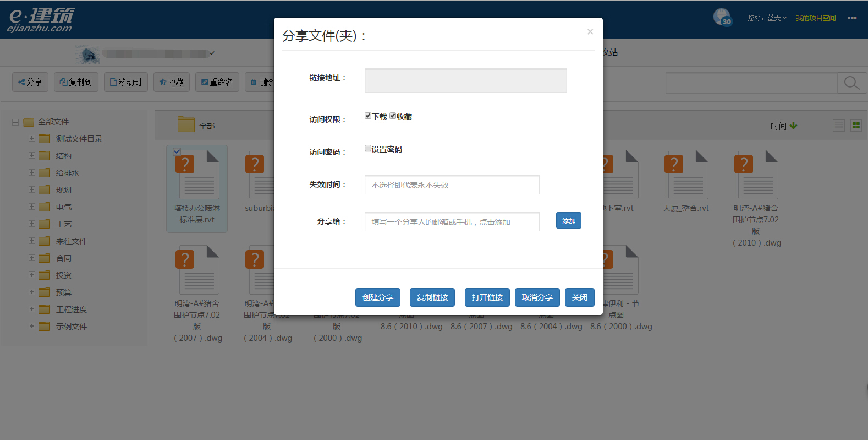Expand the 合同 folder node
This screenshot has height=440, width=868.
32,258
